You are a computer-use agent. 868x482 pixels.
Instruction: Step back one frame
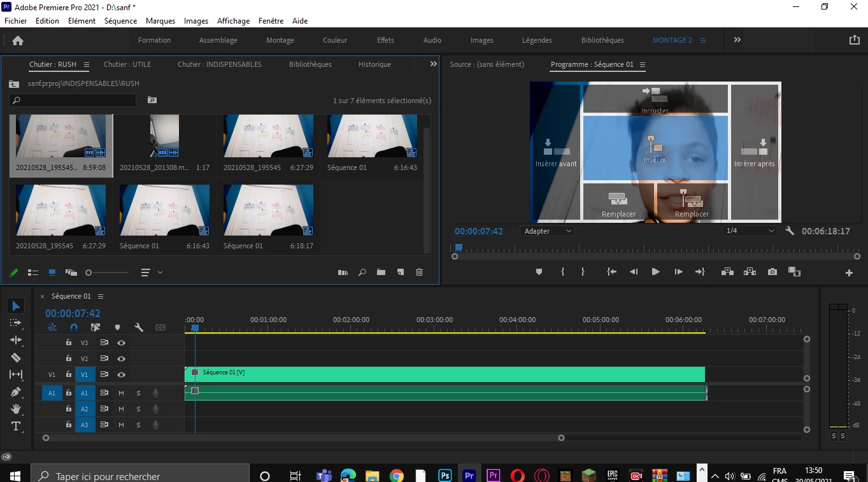point(634,272)
